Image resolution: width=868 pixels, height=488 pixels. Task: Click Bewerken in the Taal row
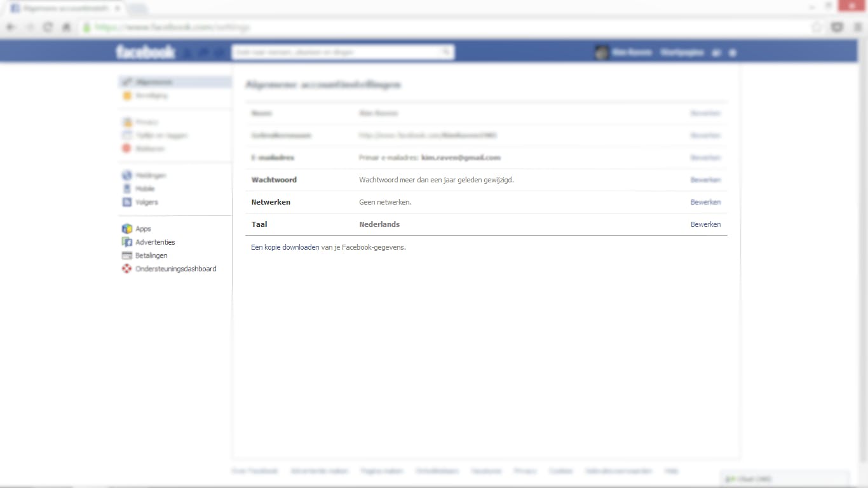705,224
